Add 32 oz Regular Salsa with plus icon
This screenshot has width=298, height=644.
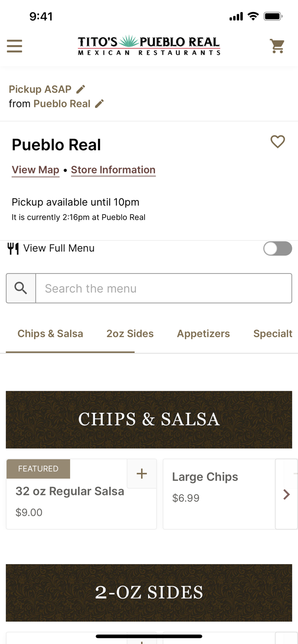(141, 473)
